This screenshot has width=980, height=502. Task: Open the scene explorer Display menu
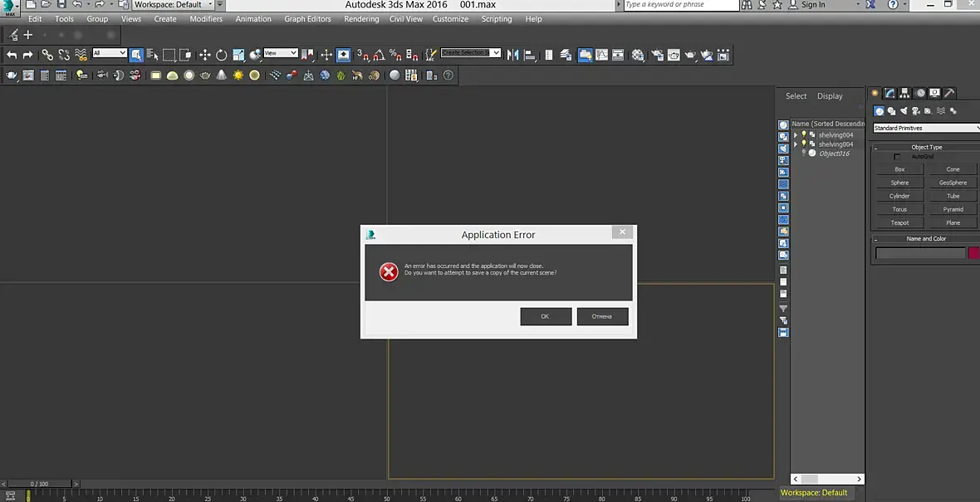coord(830,96)
